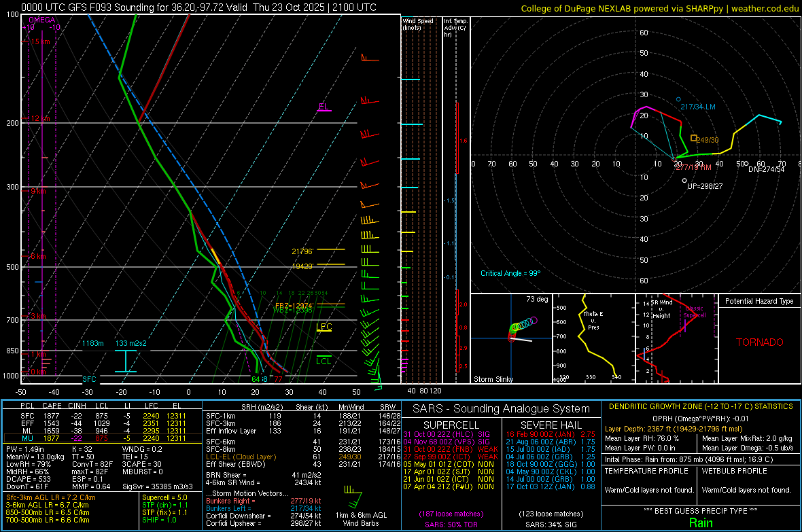Viewport: 802px width, 532px height.
Task: Click the surface temperature value 77
Action: point(278,379)
